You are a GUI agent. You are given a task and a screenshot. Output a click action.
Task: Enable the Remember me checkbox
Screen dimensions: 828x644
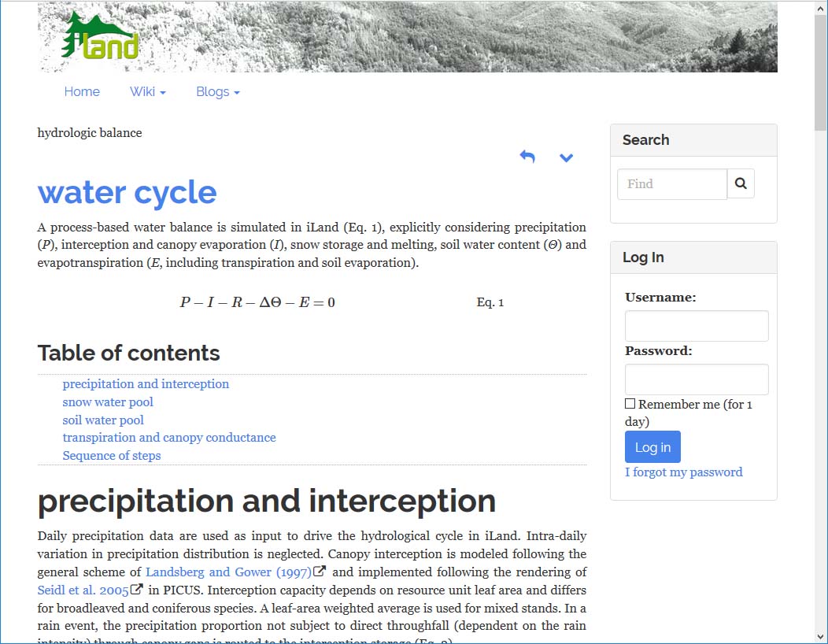pyautogui.click(x=630, y=404)
